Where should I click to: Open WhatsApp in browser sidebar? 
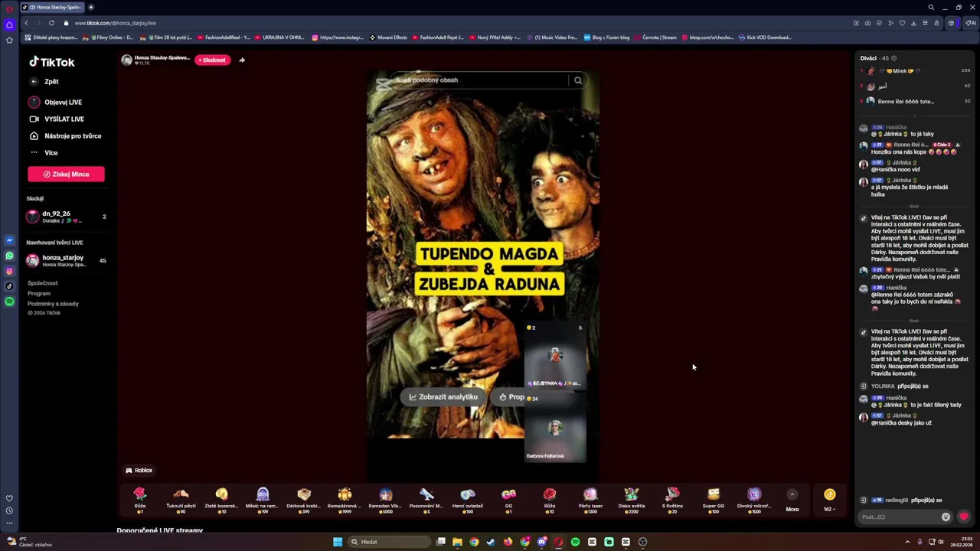[x=9, y=256]
